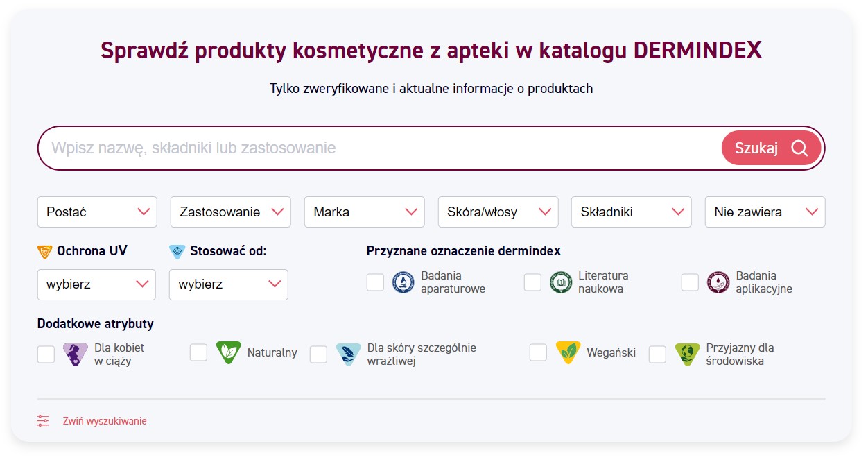Open the Ochrona UV wybierz dropdown
The image size is (868, 462).
tap(96, 284)
